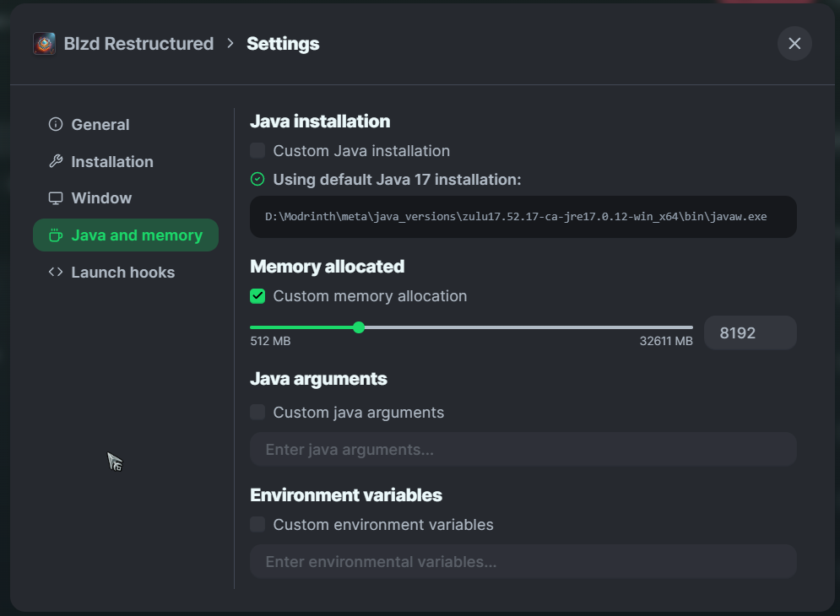Uncheck Custom memory allocation
This screenshot has width=840, height=616.
tap(257, 296)
